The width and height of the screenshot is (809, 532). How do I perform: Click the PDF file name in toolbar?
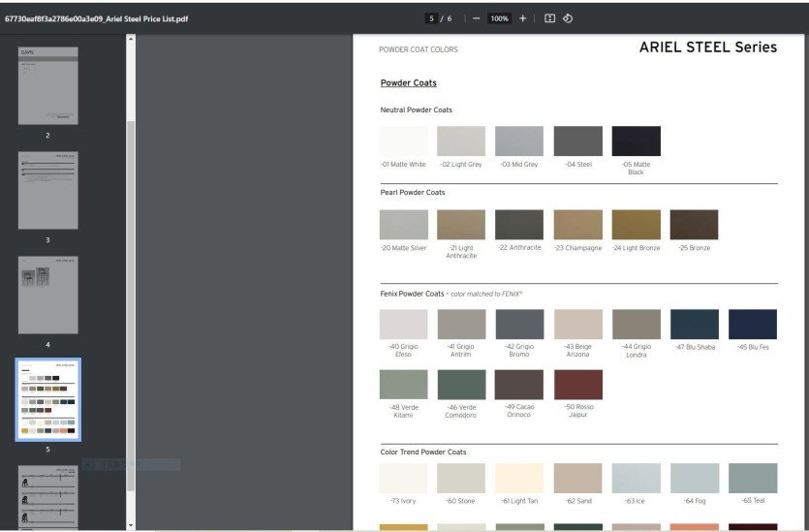97,18
